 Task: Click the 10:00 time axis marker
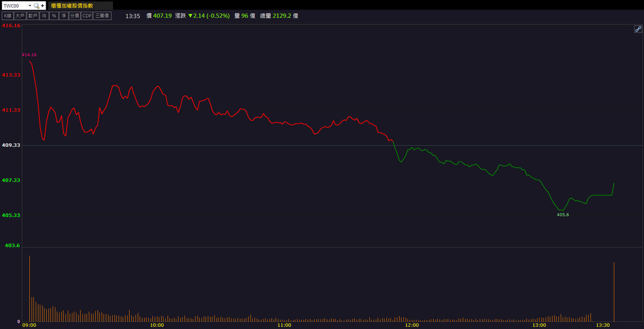(157, 325)
